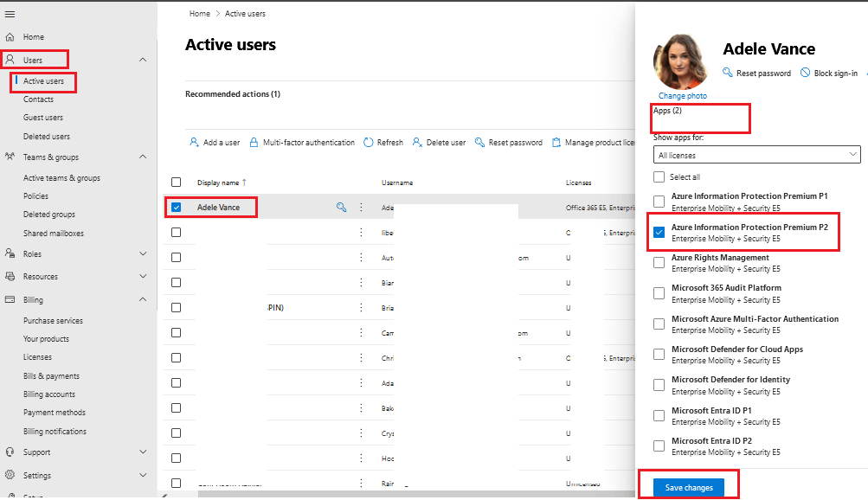Click the Support headset icon
The height and width of the screenshot is (500, 868).
click(10, 452)
